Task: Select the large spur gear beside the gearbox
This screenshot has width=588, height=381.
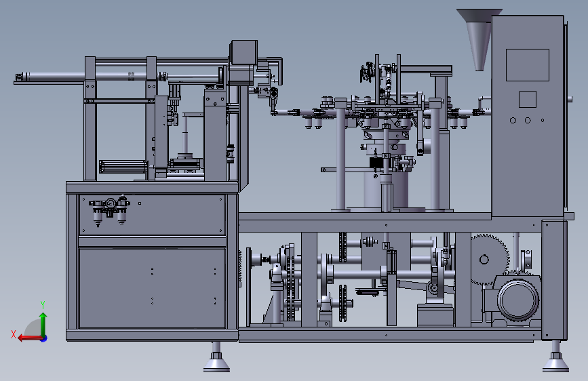Action: coord(488,260)
